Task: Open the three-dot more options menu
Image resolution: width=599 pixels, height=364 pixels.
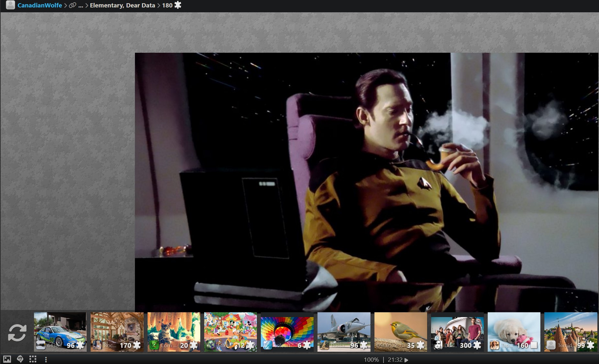Action: coord(46,359)
